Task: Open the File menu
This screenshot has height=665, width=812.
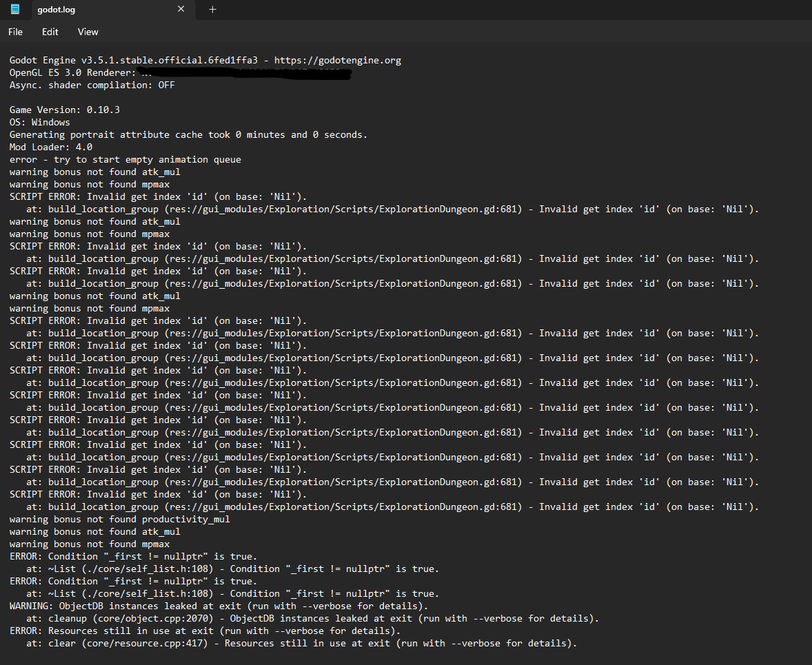Action: [x=16, y=32]
